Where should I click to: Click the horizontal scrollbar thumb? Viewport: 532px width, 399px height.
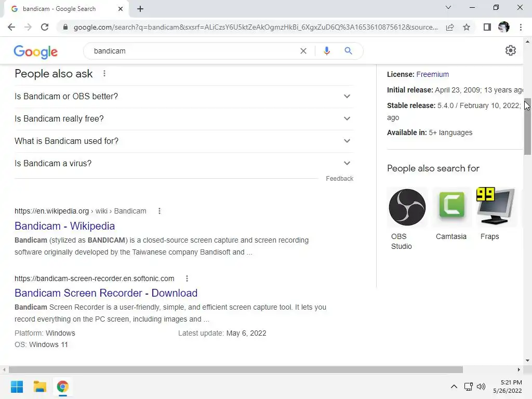(236, 369)
